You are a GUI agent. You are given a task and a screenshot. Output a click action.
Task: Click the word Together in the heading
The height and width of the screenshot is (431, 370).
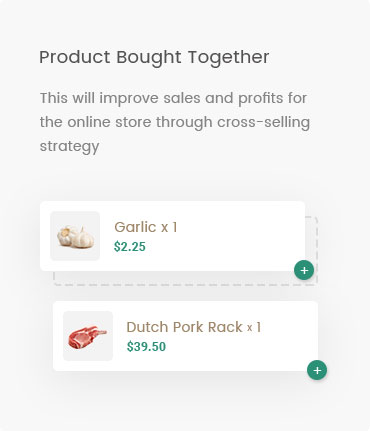click(229, 58)
